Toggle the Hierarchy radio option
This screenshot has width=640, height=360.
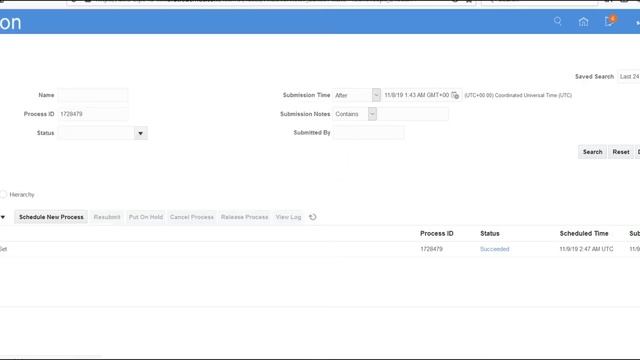tap(3, 194)
